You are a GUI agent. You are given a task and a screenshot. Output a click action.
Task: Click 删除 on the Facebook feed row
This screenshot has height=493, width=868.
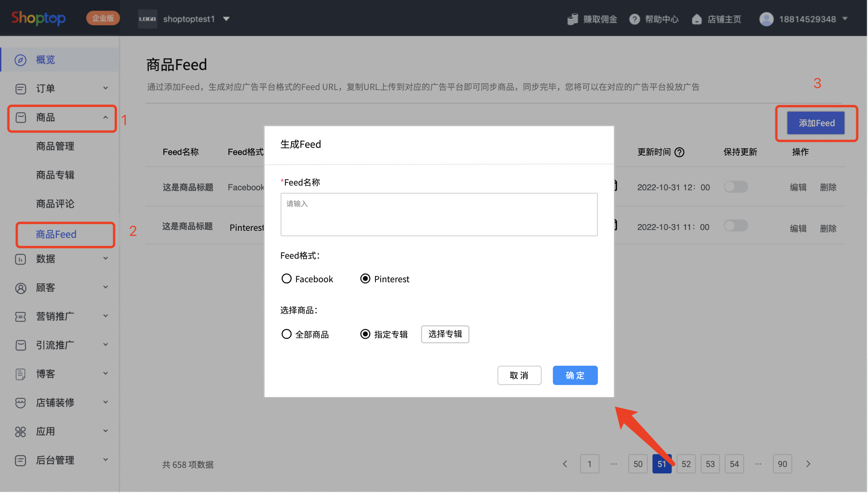(x=828, y=187)
